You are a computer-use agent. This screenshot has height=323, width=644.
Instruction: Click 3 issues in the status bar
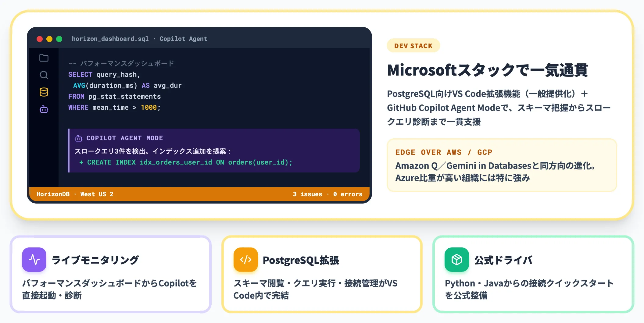[307, 194]
